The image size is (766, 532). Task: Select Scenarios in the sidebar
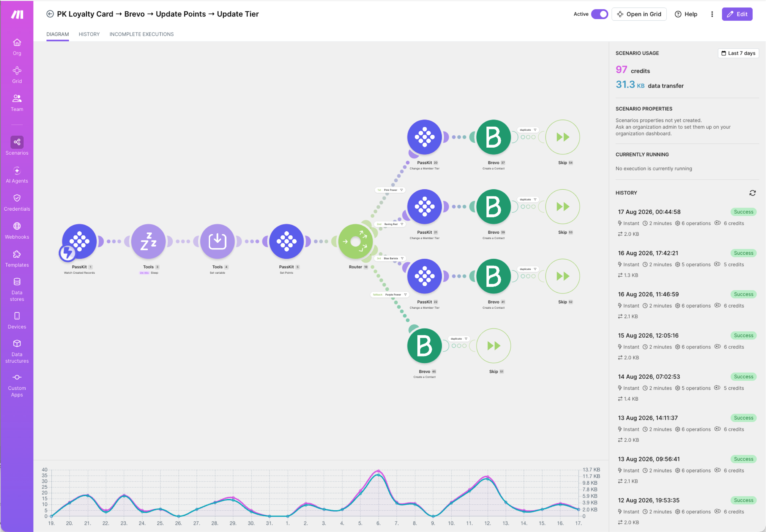[x=17, y=146]
